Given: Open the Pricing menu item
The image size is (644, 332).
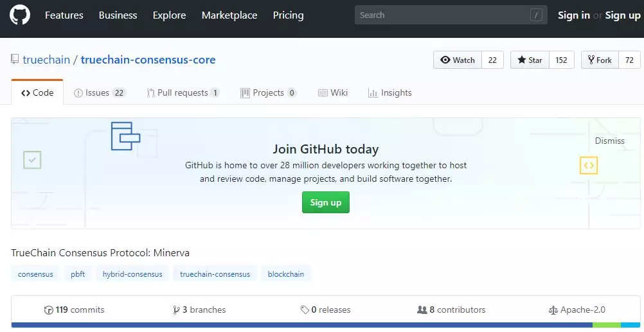Looking at the screenshot, I should tap(289, 15).
